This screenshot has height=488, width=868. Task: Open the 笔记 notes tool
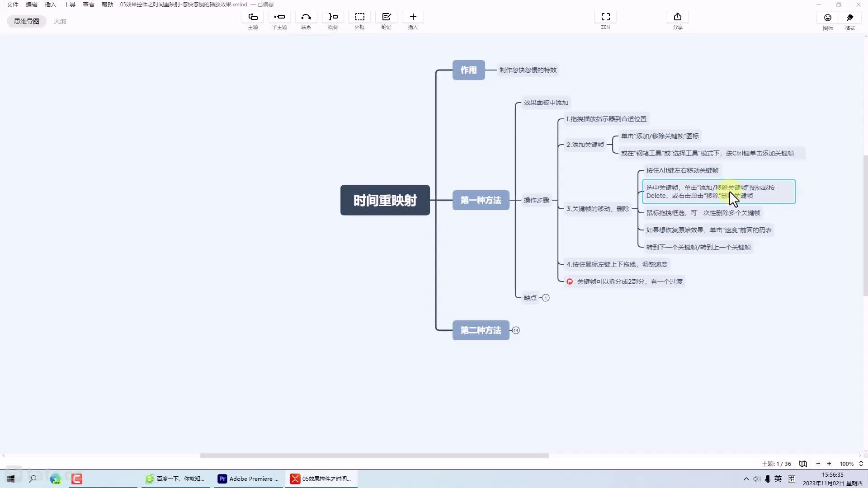[x=386, y=17]
